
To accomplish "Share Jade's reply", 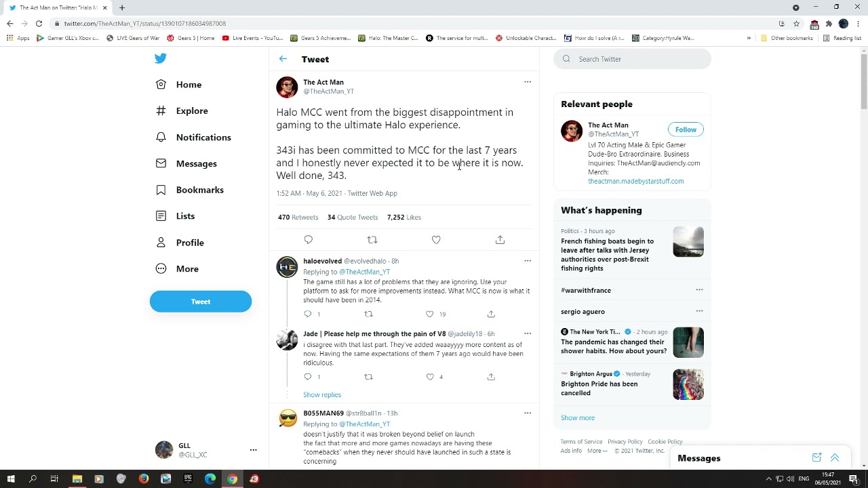I will tap(491, 377).
